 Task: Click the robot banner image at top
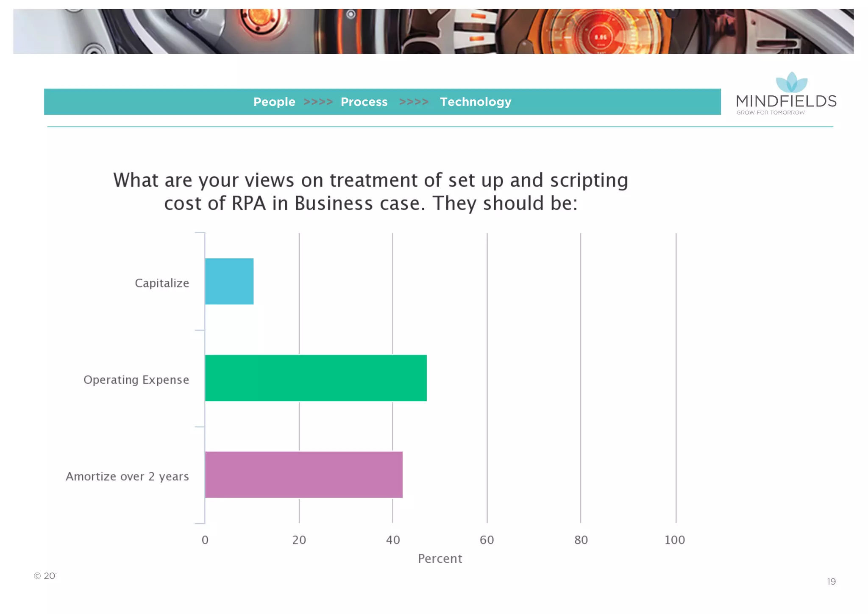coord(433,31)
